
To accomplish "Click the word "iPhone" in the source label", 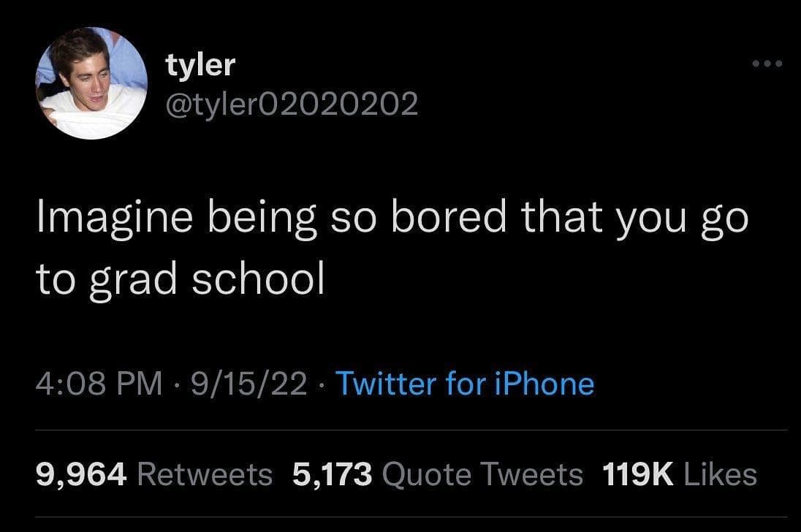I will [x=544, y=384].
